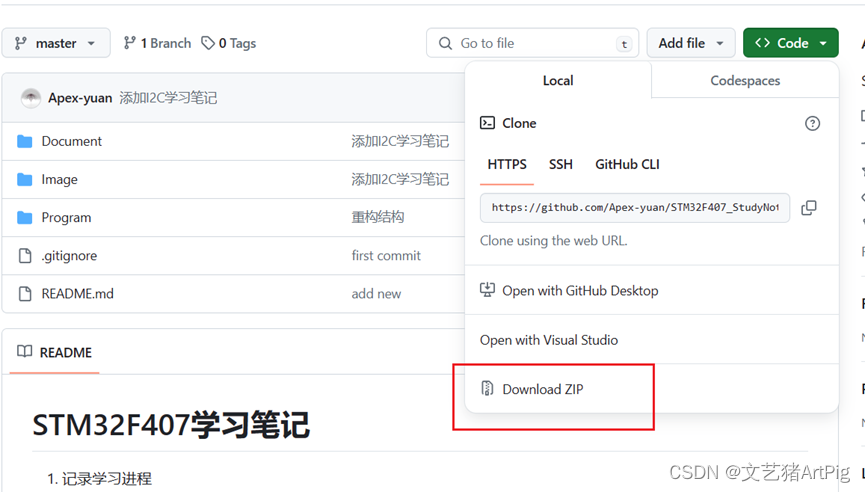Click the Program folder icon
Image resolution: width=865 pixels, height=492 pixels.
click(x=24, y=217)
